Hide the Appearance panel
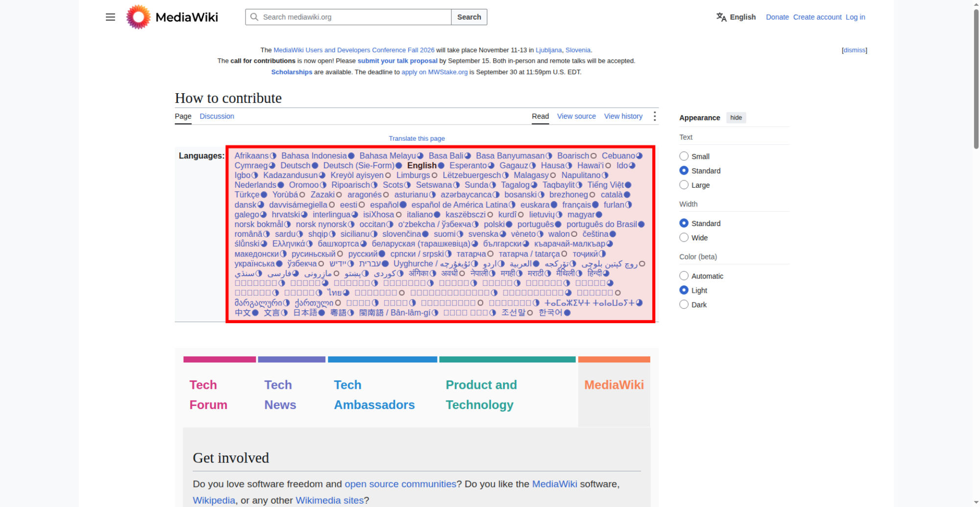980x507 pixels. [x=736, y=118]
